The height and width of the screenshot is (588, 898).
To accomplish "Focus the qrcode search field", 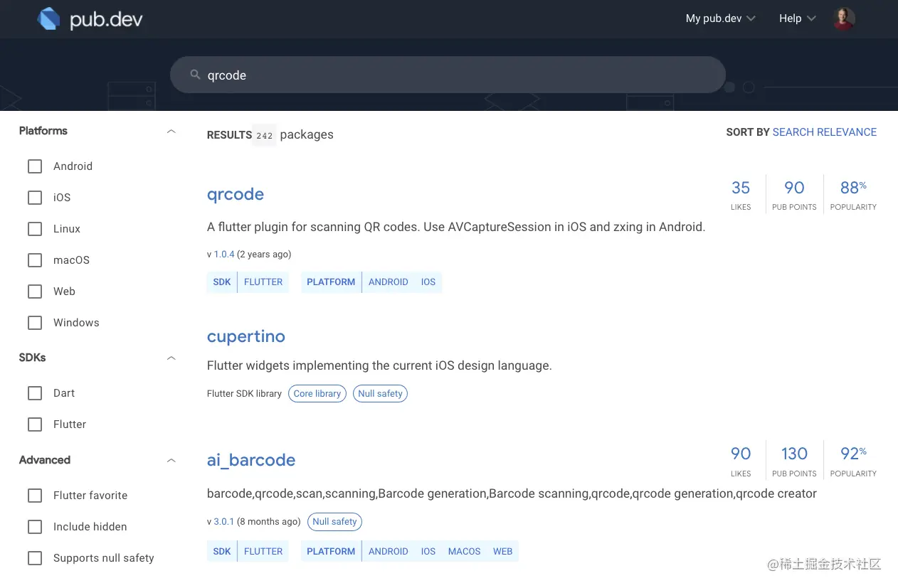I will click(448, 75).
